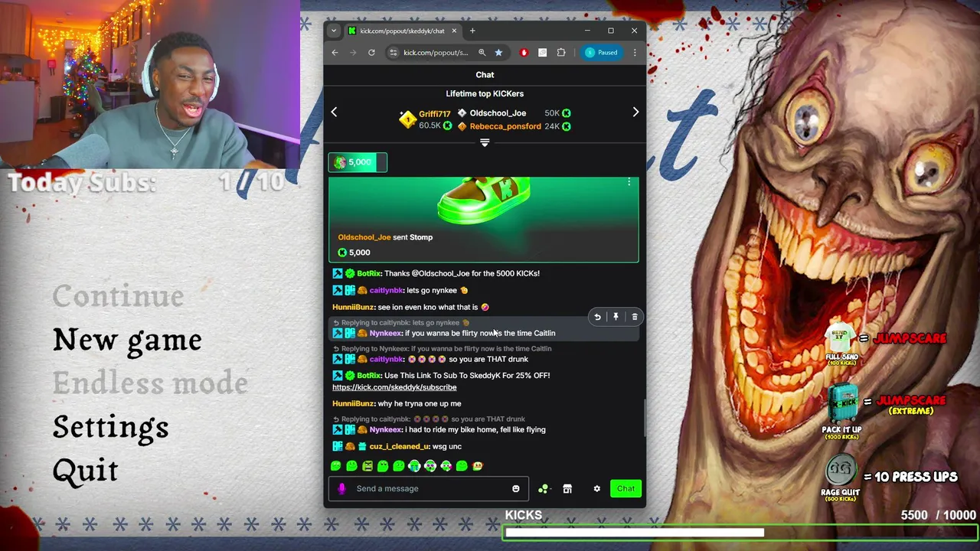The height and width of the screenshot is (551, 980).
Task: Reload the Kick chat page
Action: 371,53
